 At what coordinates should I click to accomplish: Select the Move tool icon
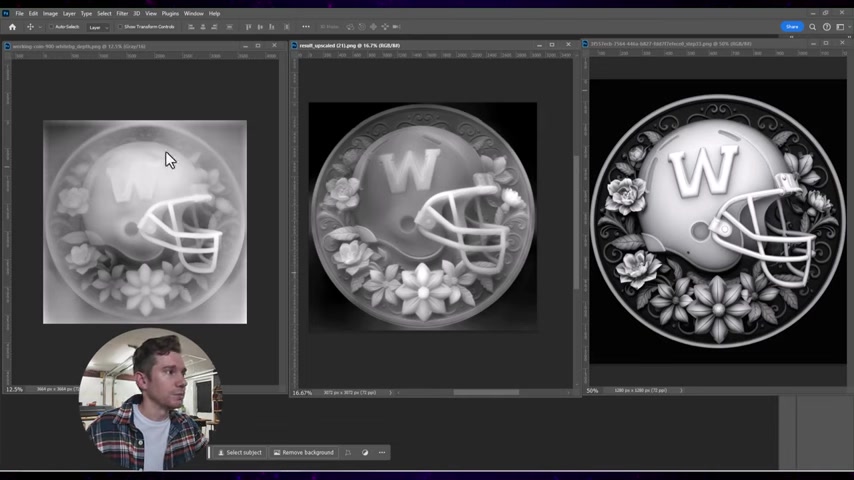click(x=29, y=27)
